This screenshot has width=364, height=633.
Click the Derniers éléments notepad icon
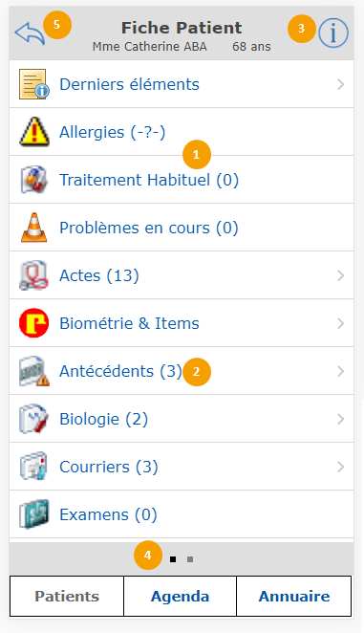(x=34, y=84)
